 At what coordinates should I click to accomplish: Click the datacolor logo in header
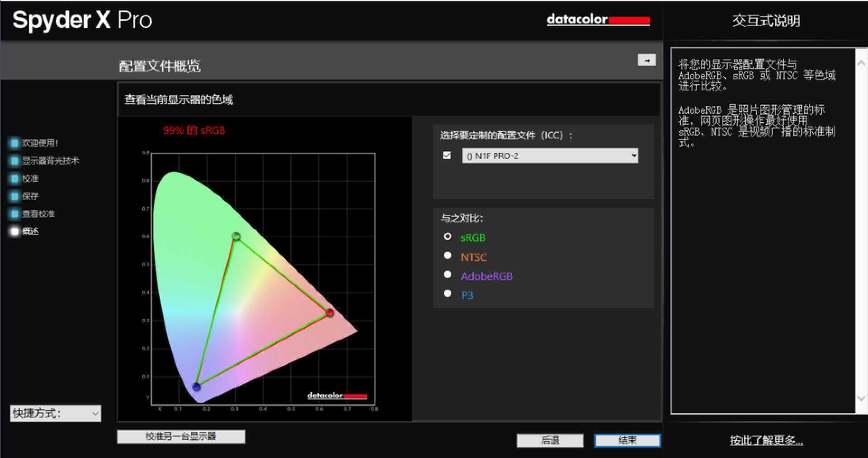coord(598,19)
